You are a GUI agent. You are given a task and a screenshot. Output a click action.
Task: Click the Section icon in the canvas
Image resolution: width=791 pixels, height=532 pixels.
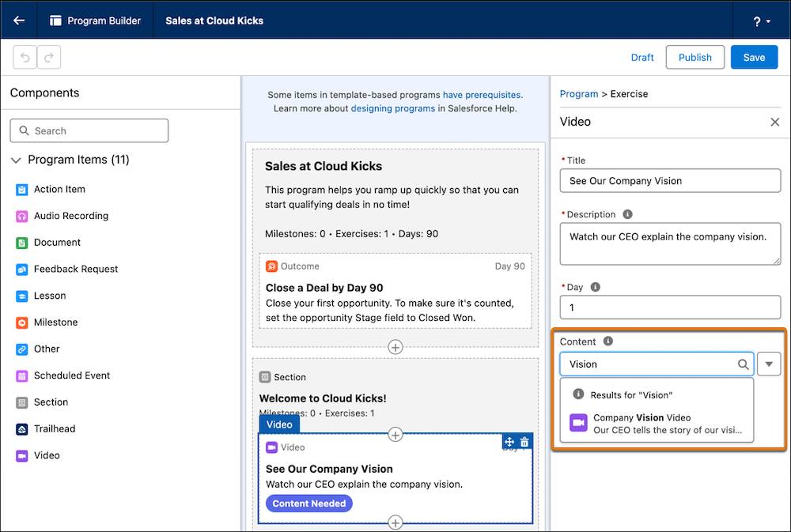[265, 377]
